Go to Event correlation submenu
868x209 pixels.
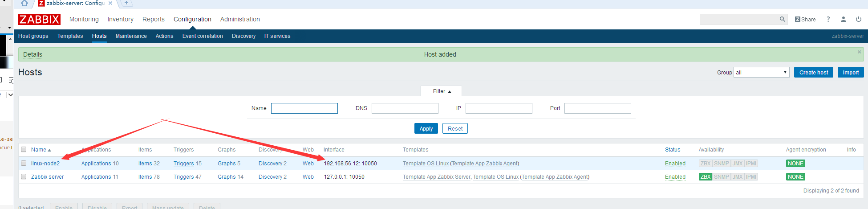pyautogui.click(x=203, y=36)
